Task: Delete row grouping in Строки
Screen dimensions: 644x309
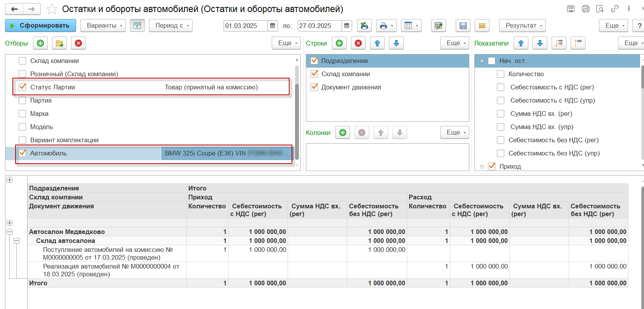Action: pyautogui.click(x=358, y=43)
